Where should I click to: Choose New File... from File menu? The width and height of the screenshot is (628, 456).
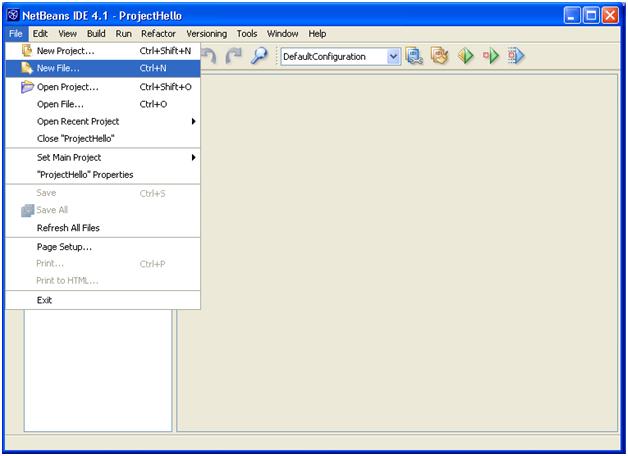click(103, 68)
